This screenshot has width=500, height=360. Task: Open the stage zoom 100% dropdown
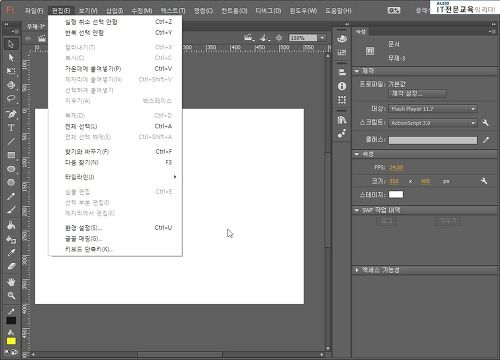coord(322,38)
